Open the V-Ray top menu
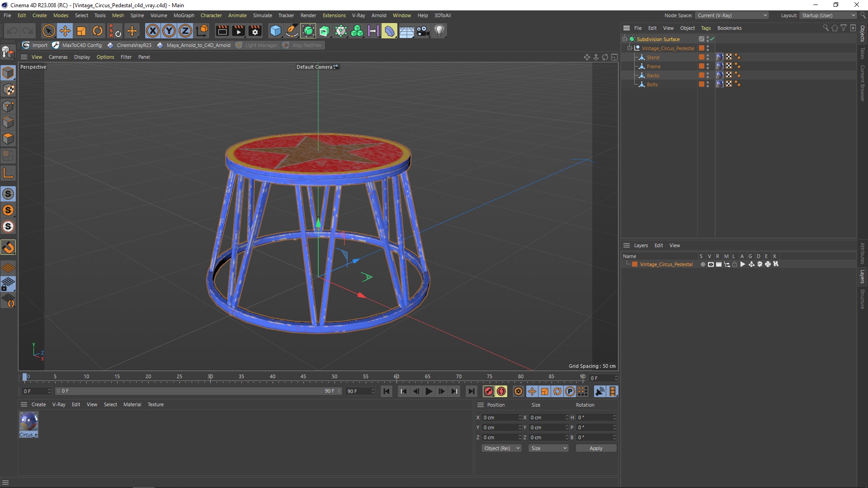This screenshot has width=868, height=488. [x=359, y=15]
